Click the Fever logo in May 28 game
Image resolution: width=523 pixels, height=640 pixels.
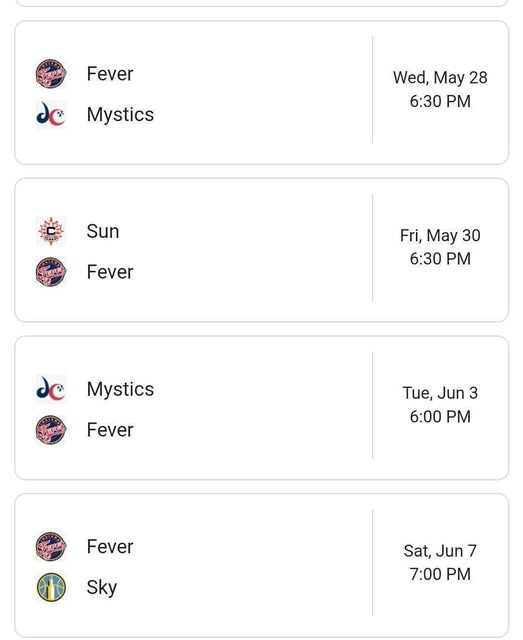coord(51,74)
